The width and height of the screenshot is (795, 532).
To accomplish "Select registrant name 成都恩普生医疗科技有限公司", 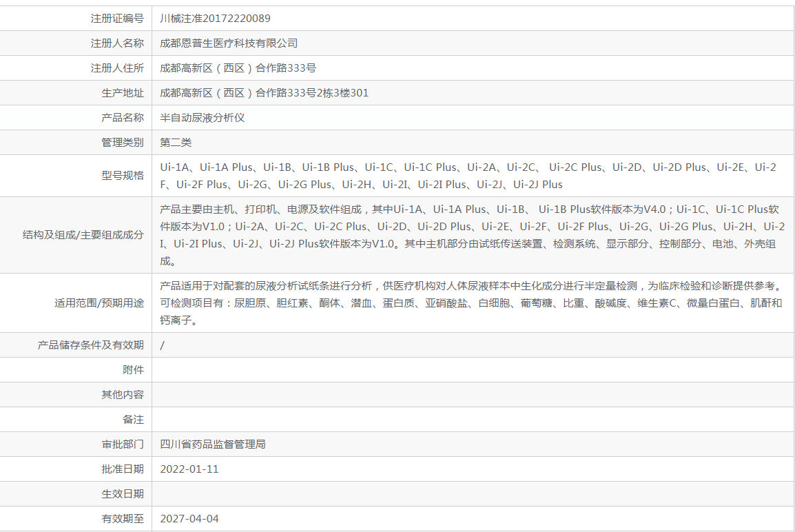I will click(x=229, y=43).
